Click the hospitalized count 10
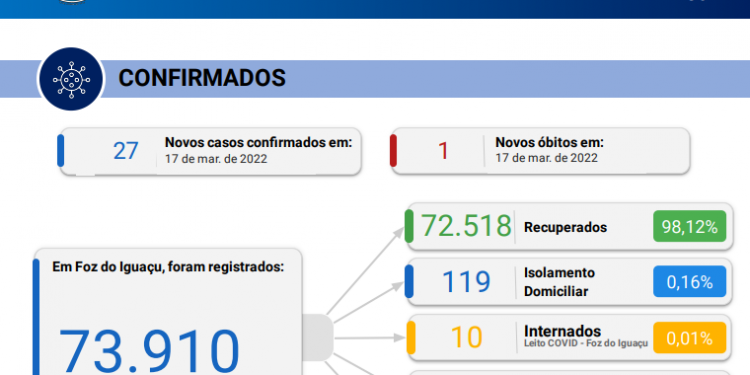The width and height of the screenshot is (750, 375). pyautogui.click(x=466, y=338)
